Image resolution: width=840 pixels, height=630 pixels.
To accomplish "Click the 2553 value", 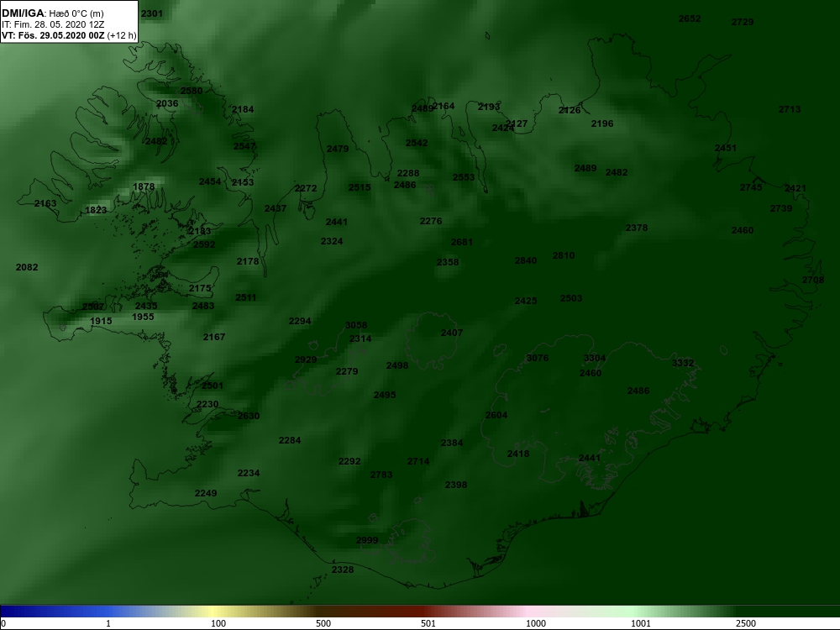I will click(x=464, y=177).
